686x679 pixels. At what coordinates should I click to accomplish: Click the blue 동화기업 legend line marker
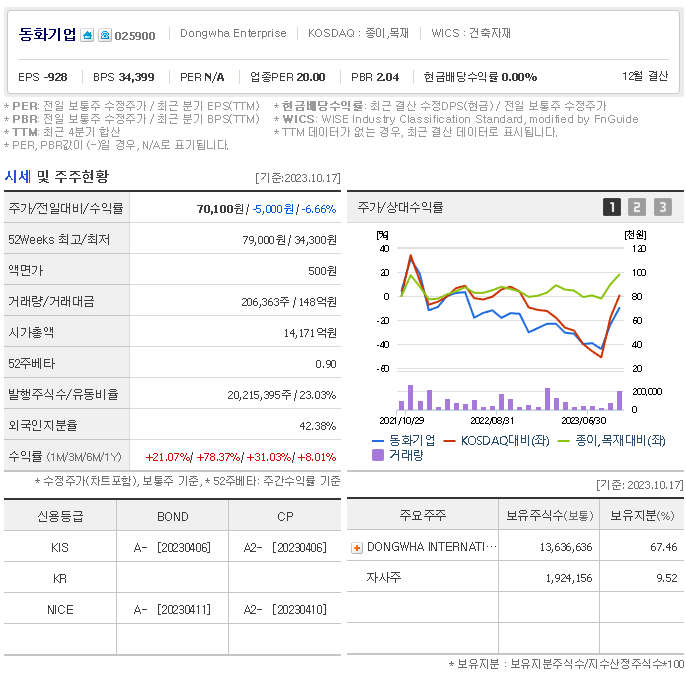click(378, 441)
